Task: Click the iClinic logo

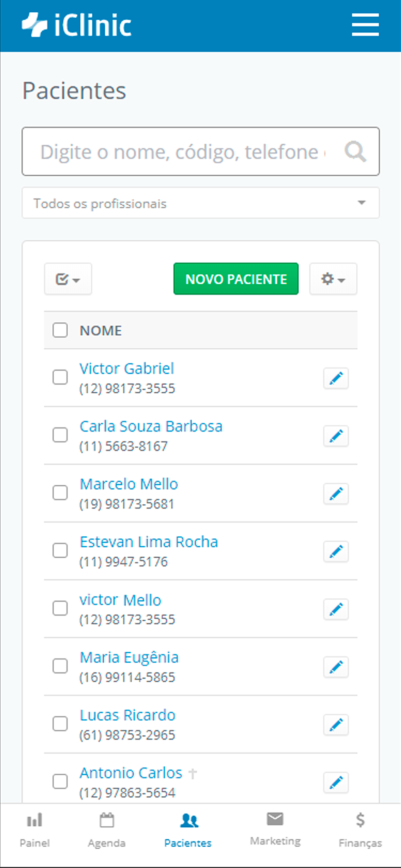Action: coord(77,25)
